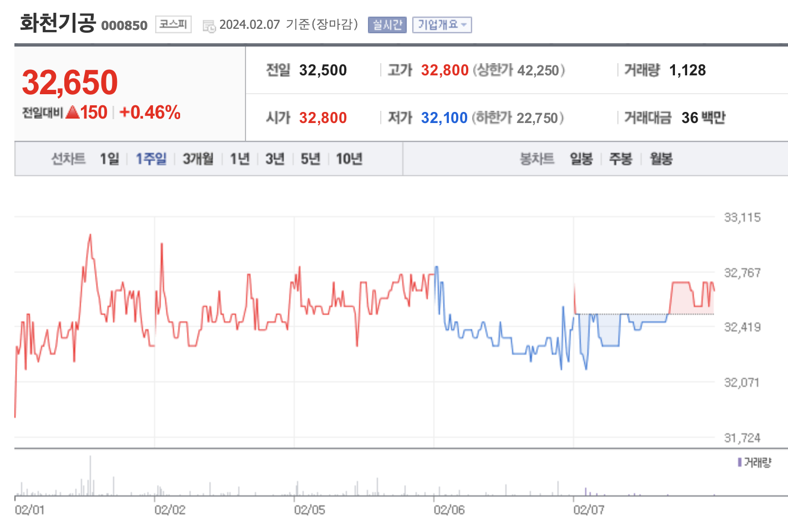
Task: Click the 실시간 button
Action: point(387,25)
